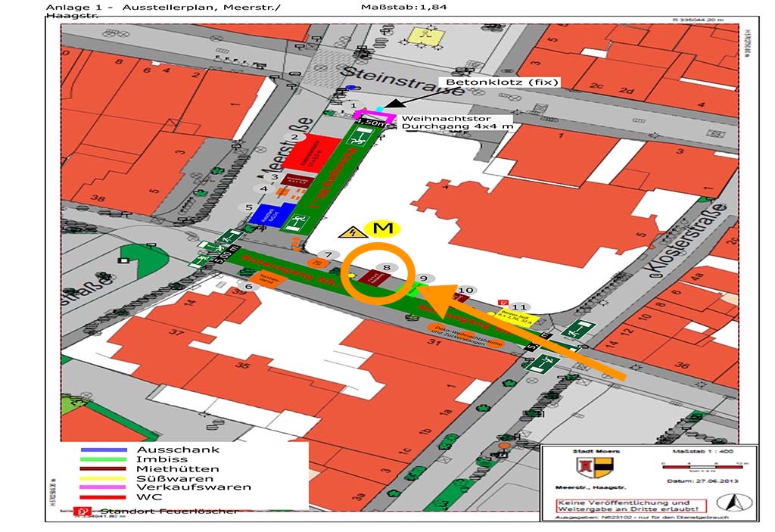Select the magenta Weihnachtstor gate marker
Screen dimensions: 775x532
click(x=374, y=116)
